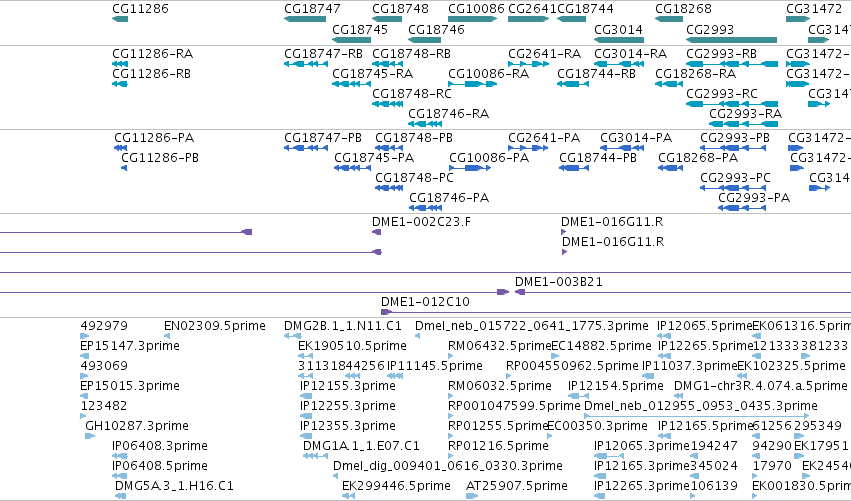Click protein label CG11286-PA
The width and height of the screenshot is (851, 501).
[154, 138]
